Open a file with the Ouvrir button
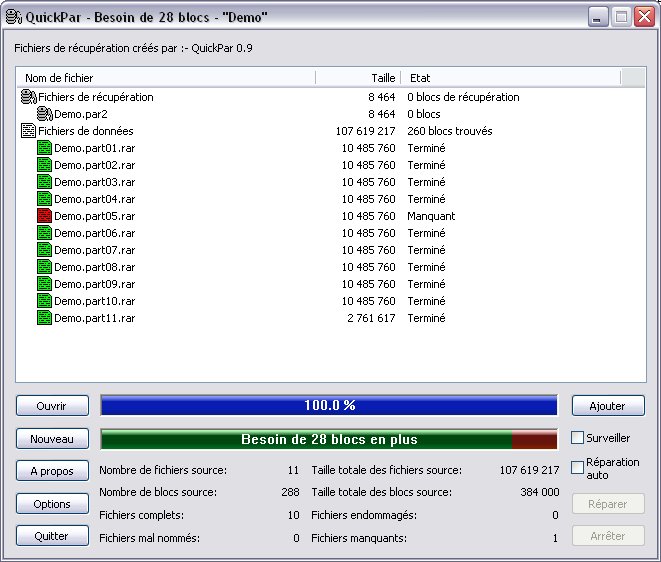 (x=52, y=406)
